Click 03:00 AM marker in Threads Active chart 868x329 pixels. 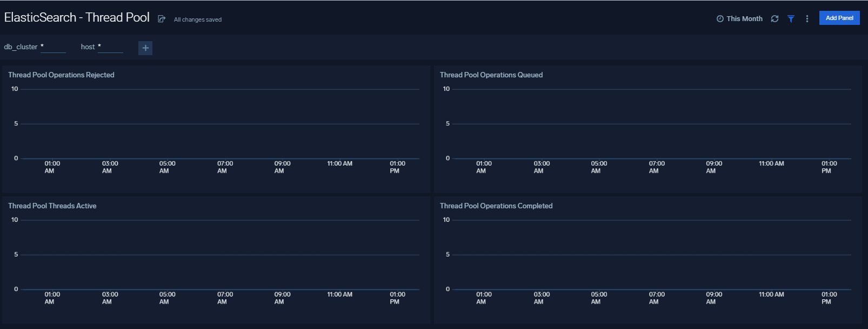click(x=110, y=298)
